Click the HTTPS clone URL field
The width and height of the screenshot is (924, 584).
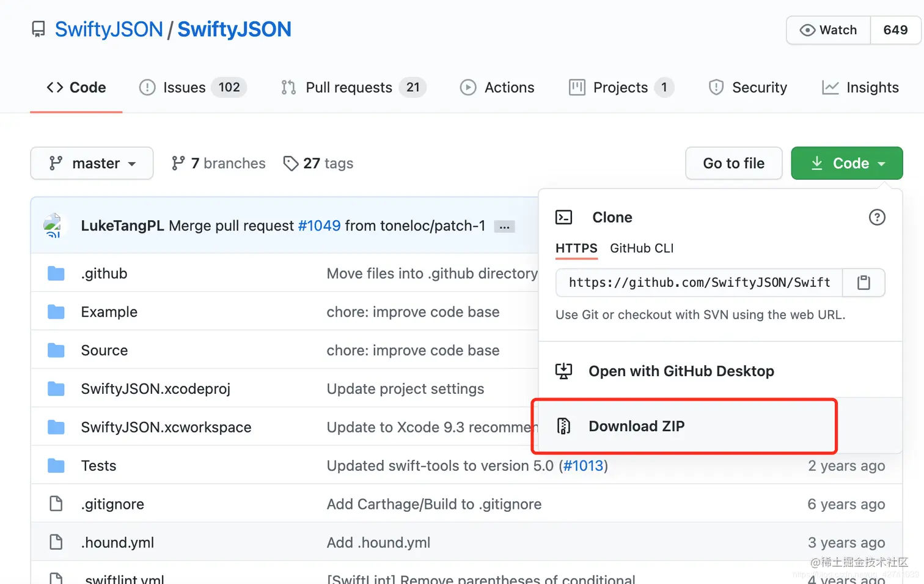699,283
